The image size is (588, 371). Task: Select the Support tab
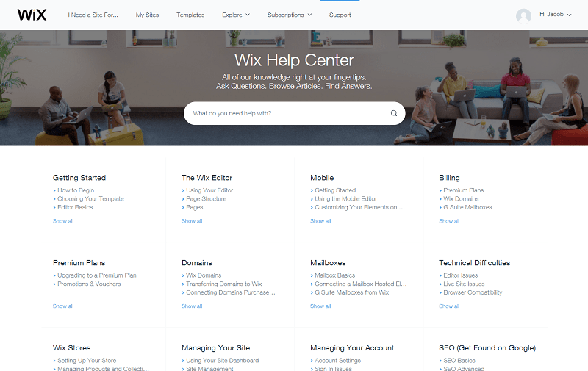pyautogui.click(x=340, y=15)
